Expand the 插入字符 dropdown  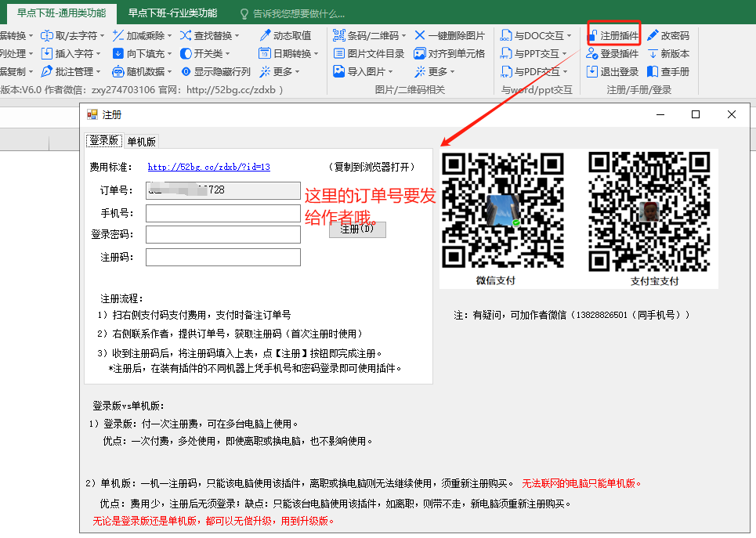pyautogui.click(x=99, y=54)
